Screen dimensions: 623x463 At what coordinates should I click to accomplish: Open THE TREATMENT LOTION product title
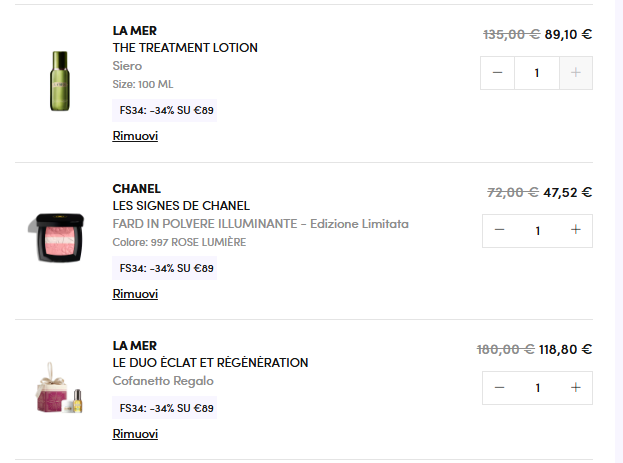185,48
